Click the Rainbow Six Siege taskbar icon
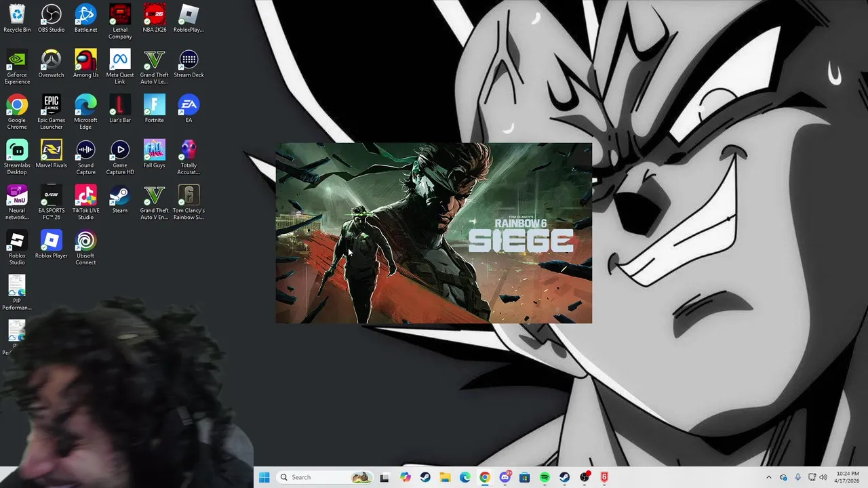 pyautogui.click(x=604, y=477)
